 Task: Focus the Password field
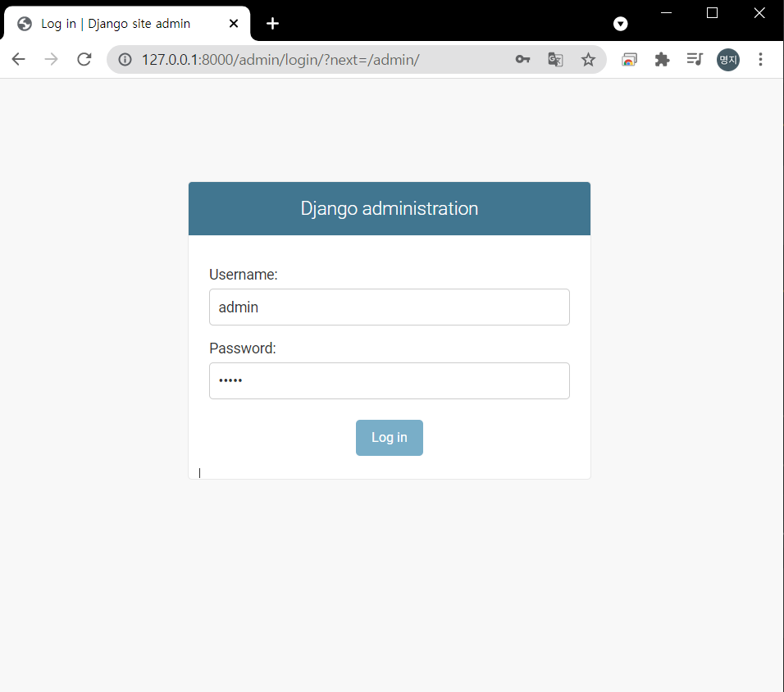click(x=389, y=381)
